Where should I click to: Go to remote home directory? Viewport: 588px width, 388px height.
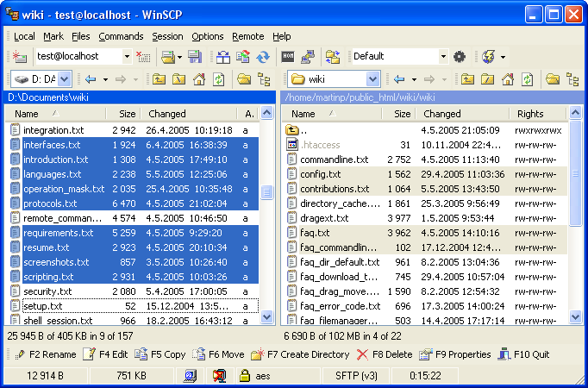click(x=508, y=79)
